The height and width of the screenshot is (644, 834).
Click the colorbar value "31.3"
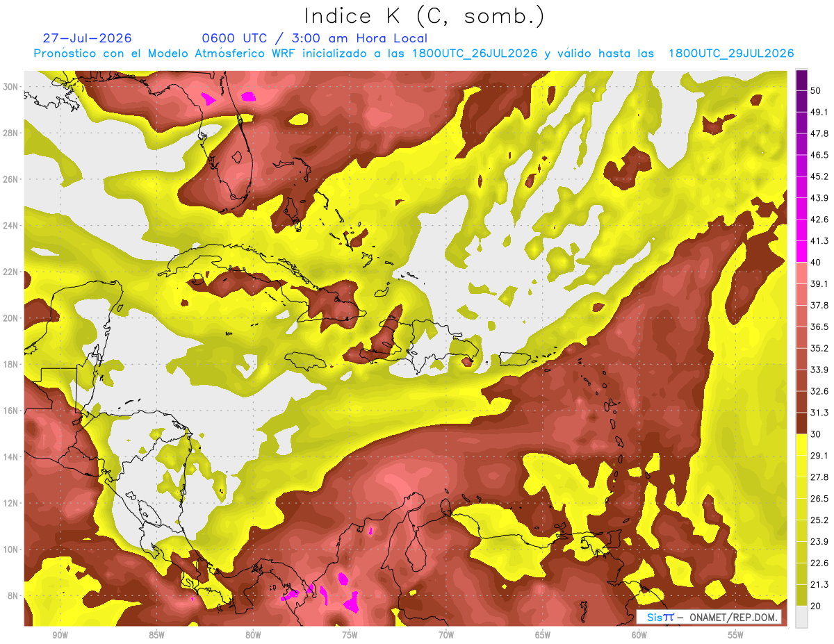[819, 413]
